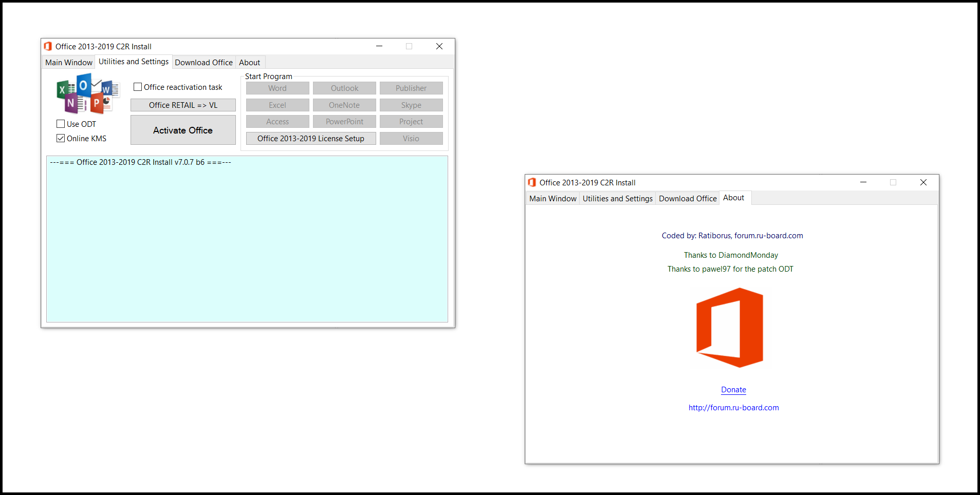980x495 pixels.
Task: Click the Project button
Action: point(411,121)
